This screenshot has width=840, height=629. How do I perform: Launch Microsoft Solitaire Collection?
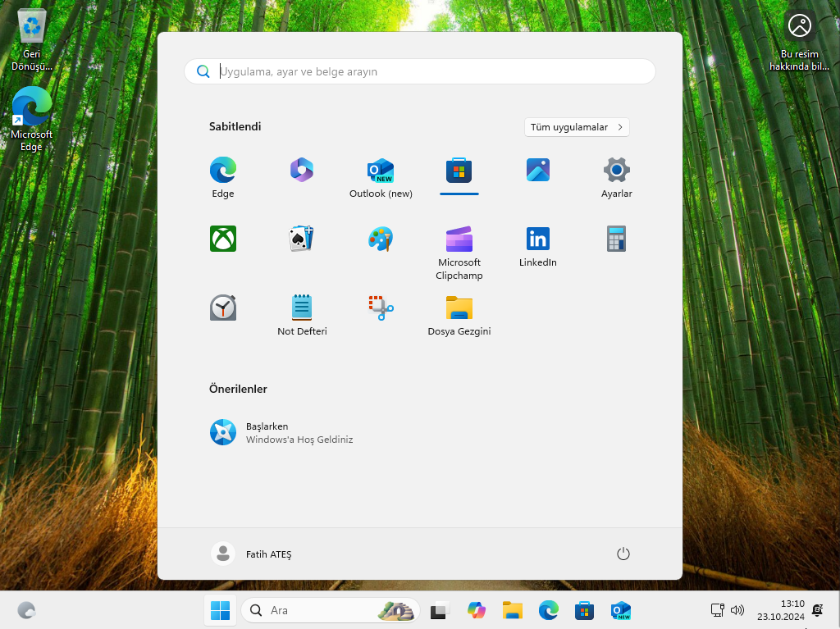(301, 239)
